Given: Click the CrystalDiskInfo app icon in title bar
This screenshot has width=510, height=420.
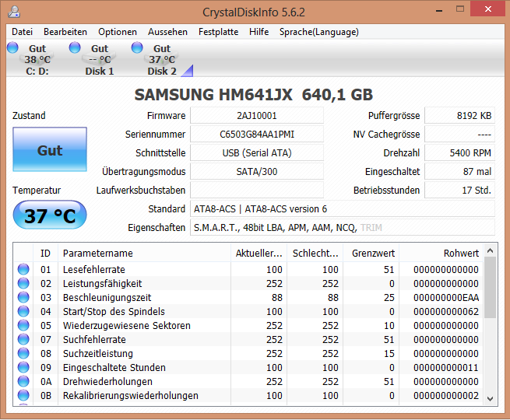Looking at the screenshot, I should coord(14,12).
